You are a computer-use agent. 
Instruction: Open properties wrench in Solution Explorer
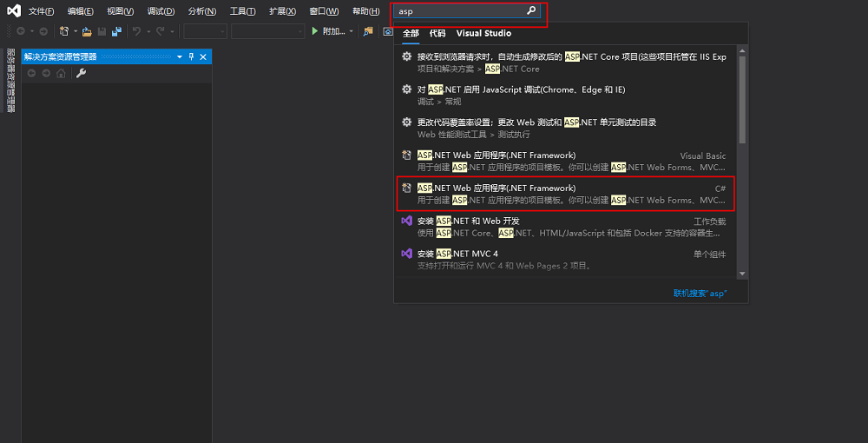(x=81, y=73)
